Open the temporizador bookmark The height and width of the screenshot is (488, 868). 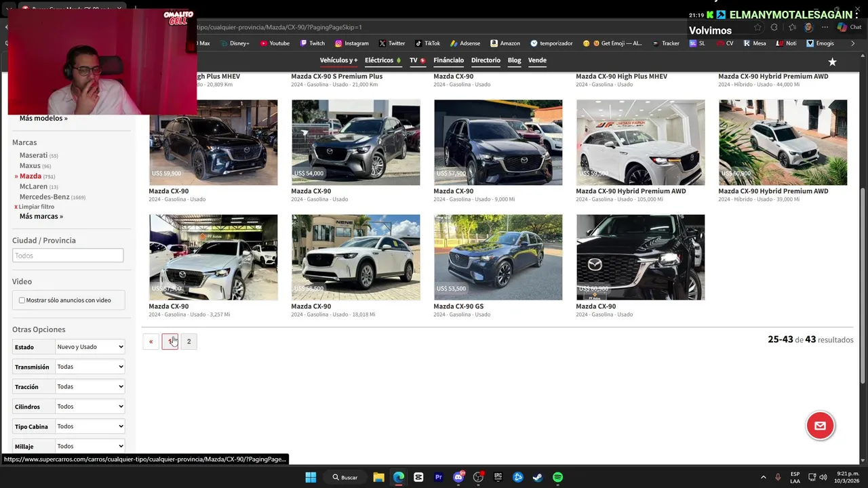pyautogui.click(x=551, y=43)
